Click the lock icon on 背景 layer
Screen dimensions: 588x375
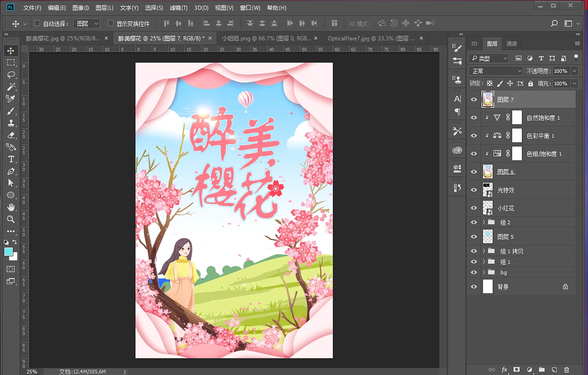pos(565,286)
